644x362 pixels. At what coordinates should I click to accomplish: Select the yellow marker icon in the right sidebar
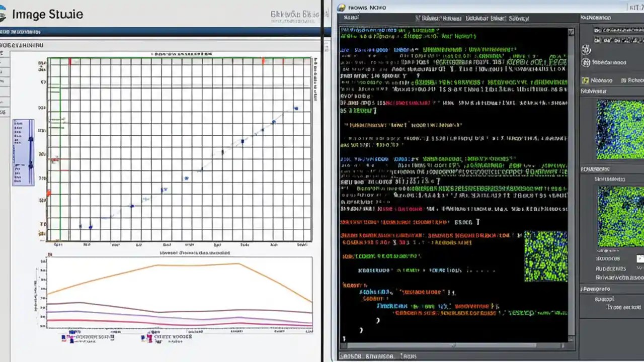click(585, 80)
